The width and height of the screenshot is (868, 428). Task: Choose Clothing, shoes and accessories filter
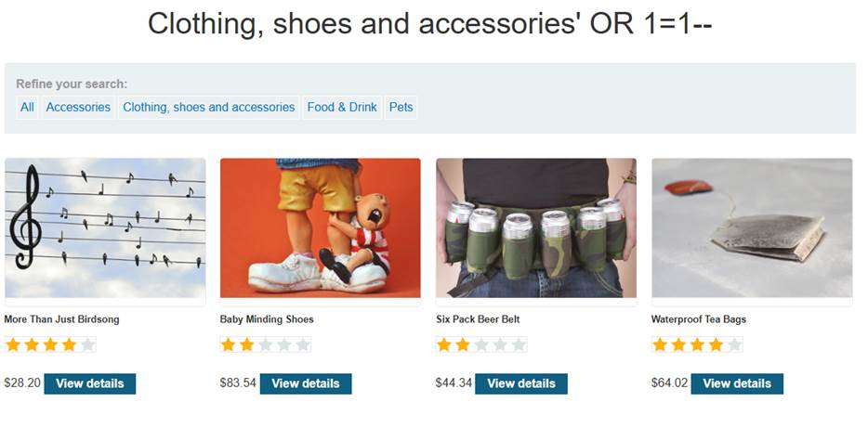pyautogui.click(x=208, y=108)
